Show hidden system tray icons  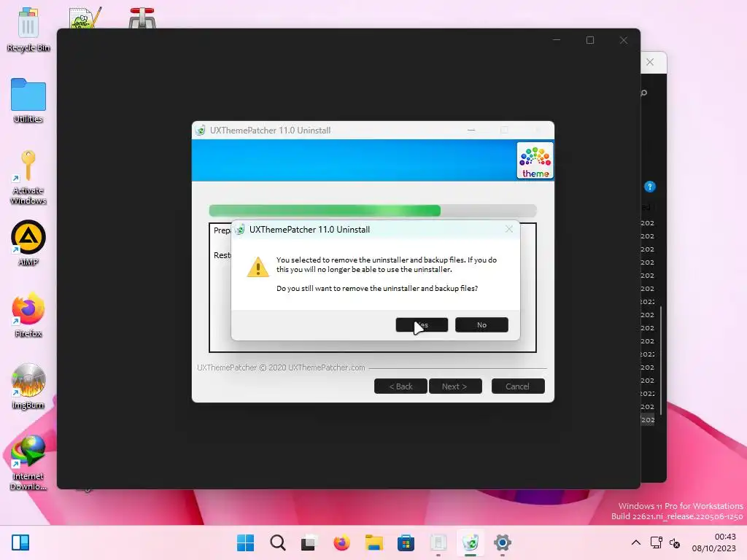pos(636,542)
